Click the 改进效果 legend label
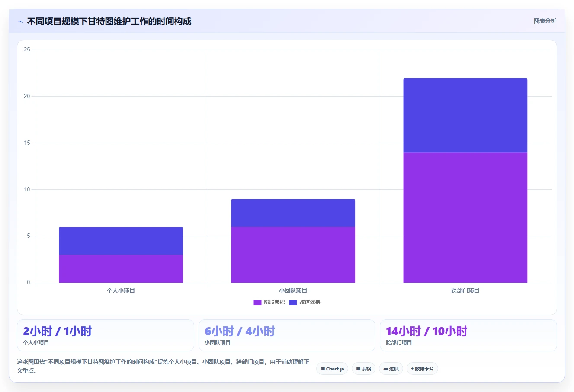This screenshot has width=574, height=392. tap(310, 302)
